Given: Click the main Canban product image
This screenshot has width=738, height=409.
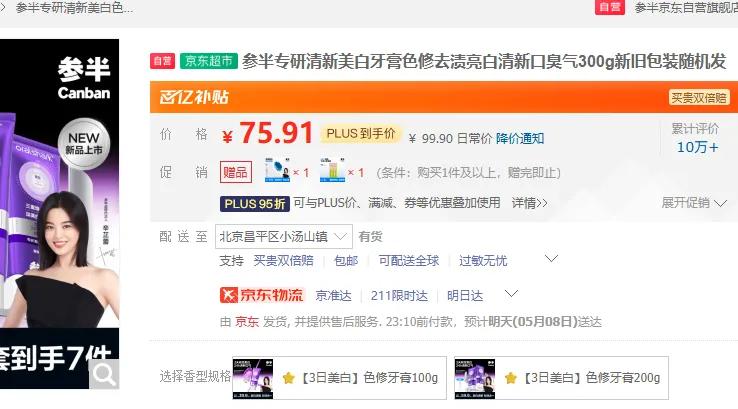Looking at the screenshot, I should [59, 214].
